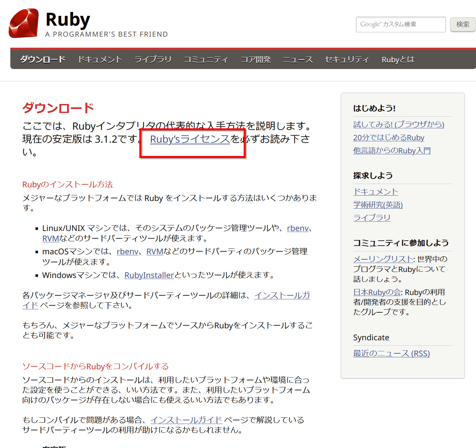Open rbenv link in the macOS bullet

tap(127, 251)
